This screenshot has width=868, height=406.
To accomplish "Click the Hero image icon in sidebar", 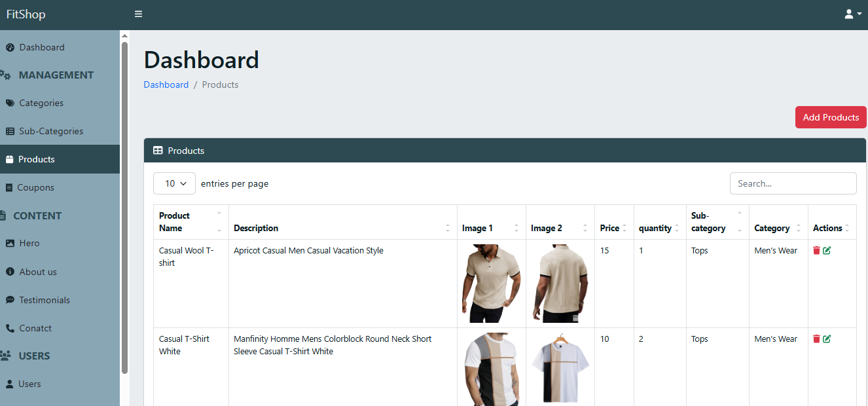I will [10, 244].
